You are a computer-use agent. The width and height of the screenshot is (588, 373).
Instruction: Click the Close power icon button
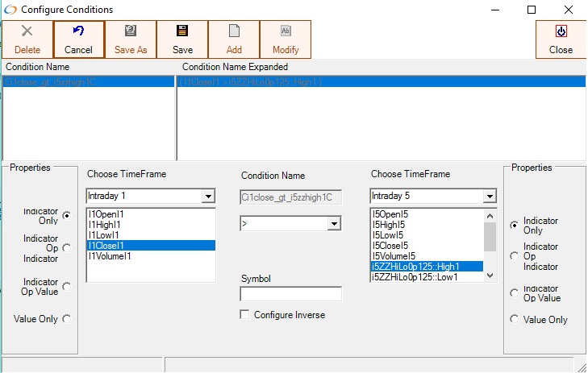tap(561, 32)
